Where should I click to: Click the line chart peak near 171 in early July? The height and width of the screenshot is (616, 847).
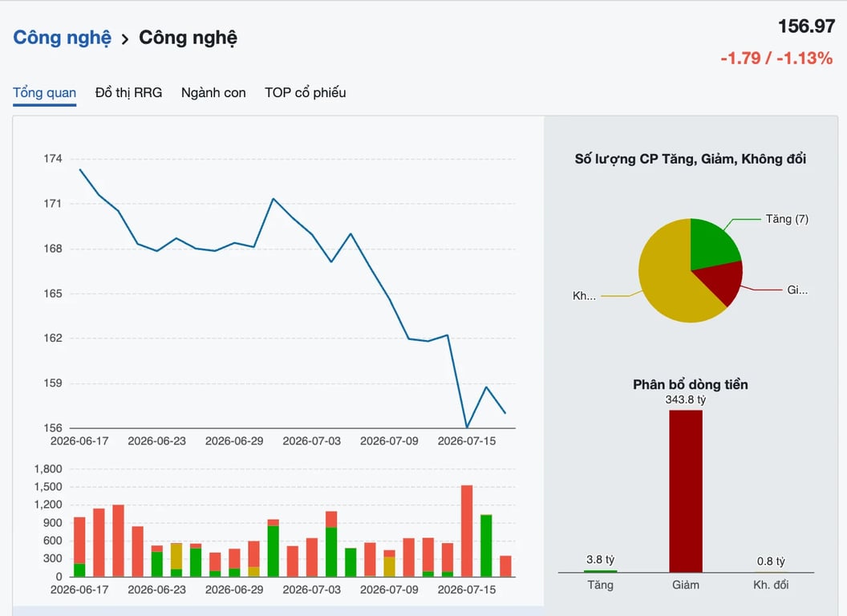[274, 199]
